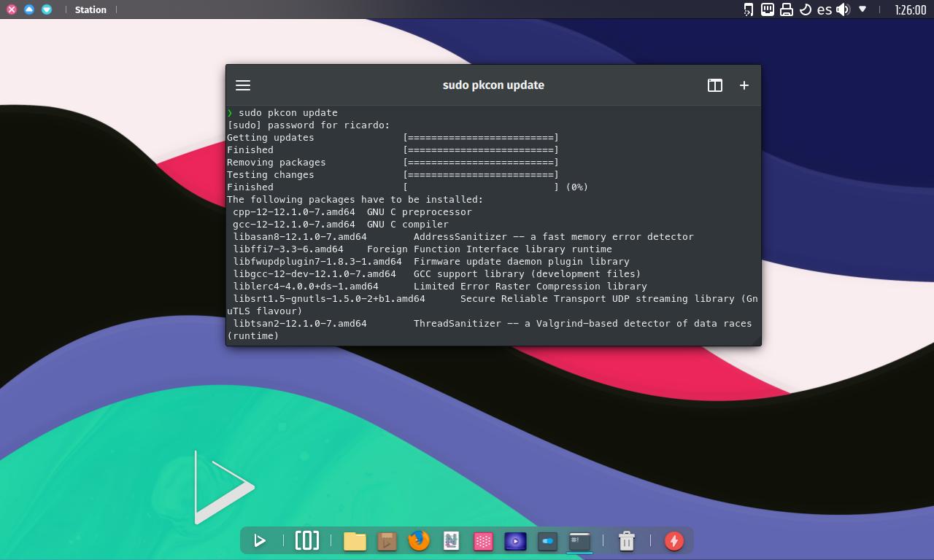Screen dimensions: 934x560
Task: Click the blue down-arrow window button in panel
Action: coord(47,9)
